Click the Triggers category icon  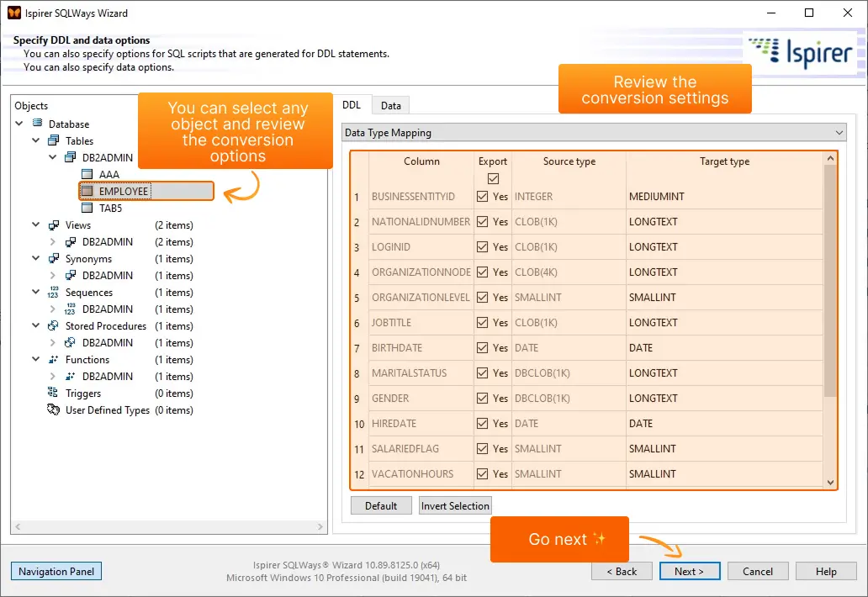[x=53, y=393]
